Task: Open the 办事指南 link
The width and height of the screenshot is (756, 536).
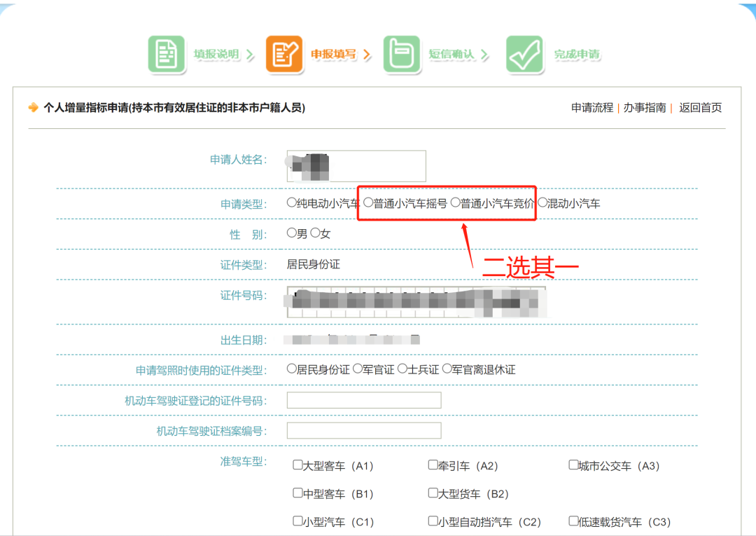Action: coord(644,108)
